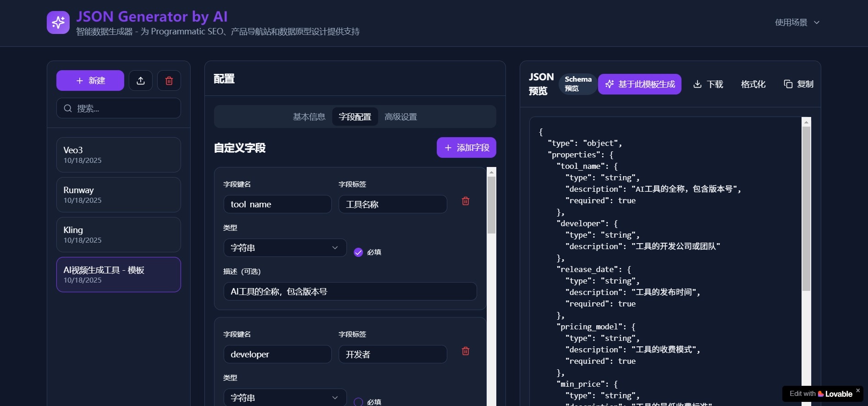The image size is (868, 406).
Task: Click the search magnifier icon
Action: (x=68, y=108)
